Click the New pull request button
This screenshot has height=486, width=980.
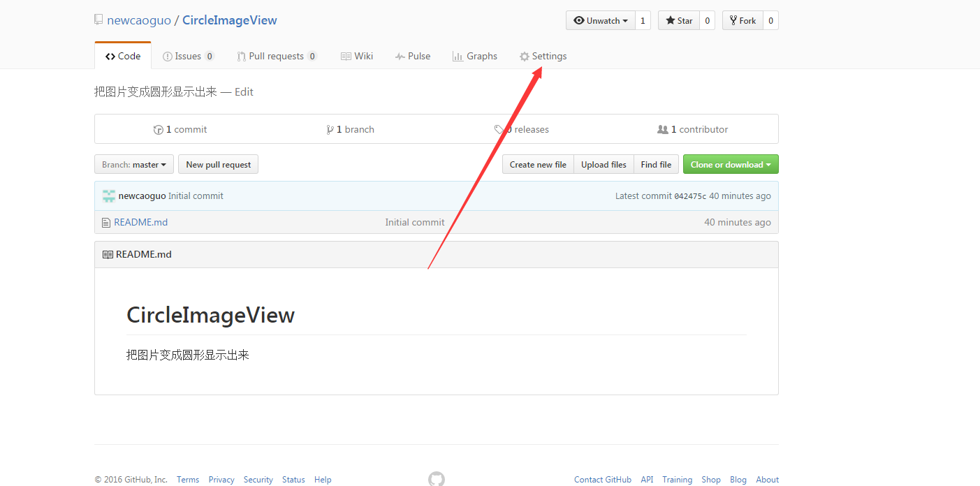tap(219, 165)
